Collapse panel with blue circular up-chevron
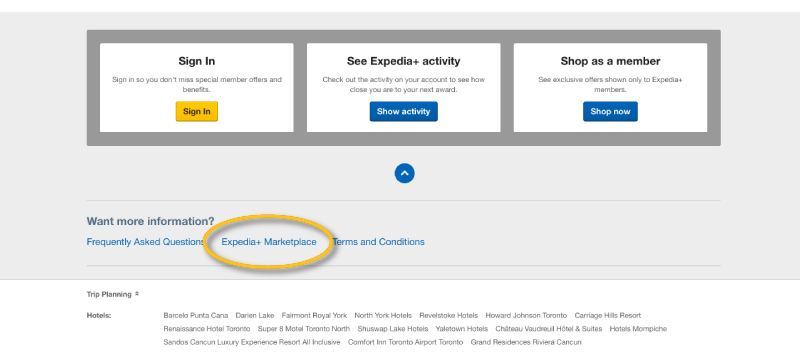This screenshot has height=361, width=800. [405, 173]
